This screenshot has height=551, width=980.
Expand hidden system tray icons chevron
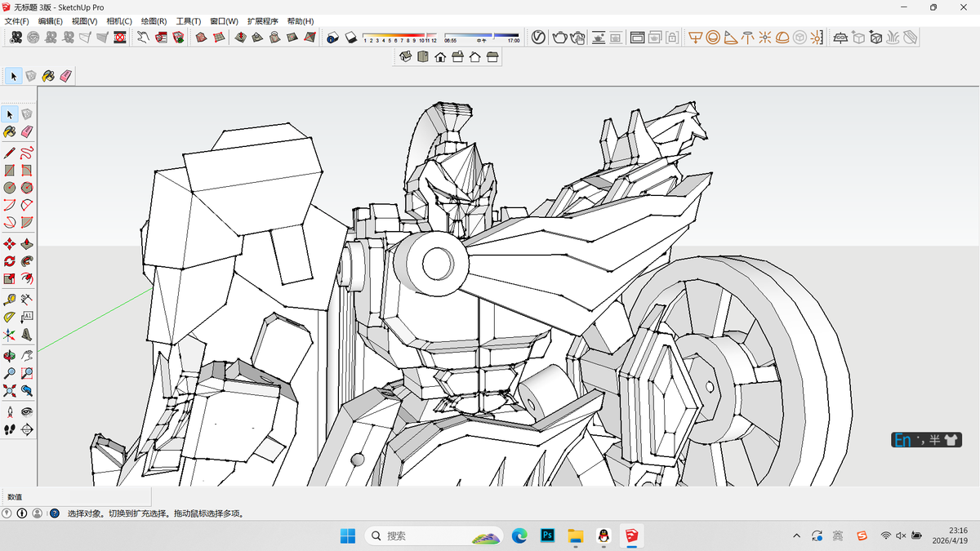tap(797, 535)
